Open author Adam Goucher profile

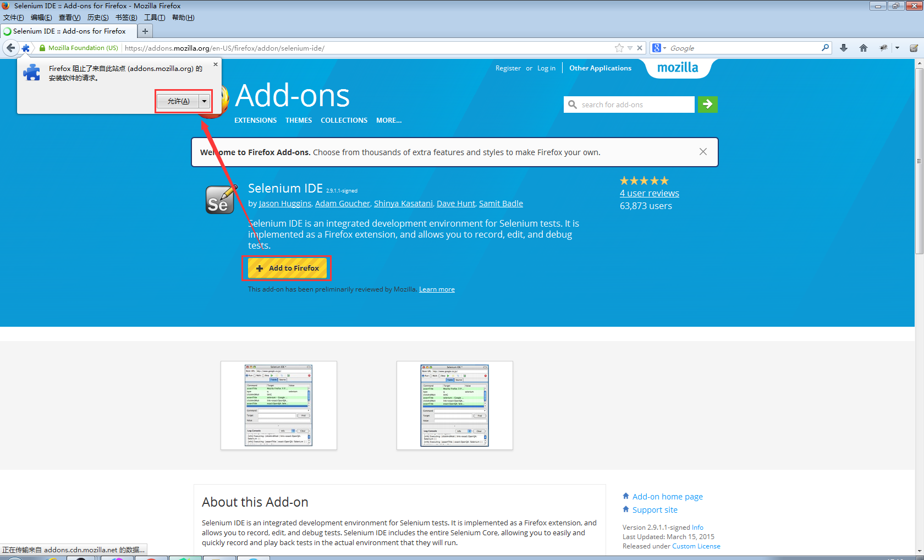tap(343, 204)
